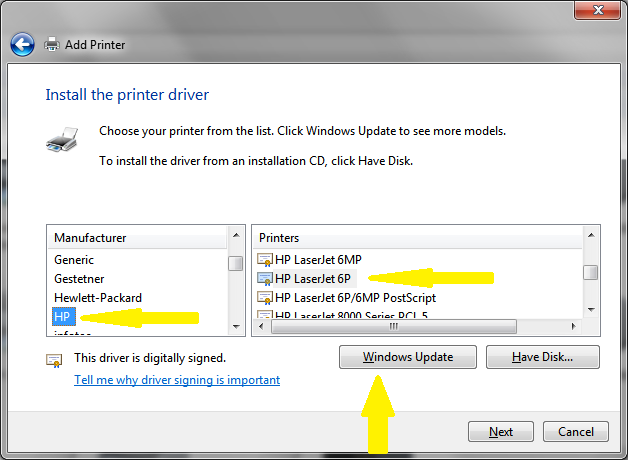Screen dimensions: 631x461
Task: Click Printers horizontal scroll right arrow
Action: click(x=574, y=327)
